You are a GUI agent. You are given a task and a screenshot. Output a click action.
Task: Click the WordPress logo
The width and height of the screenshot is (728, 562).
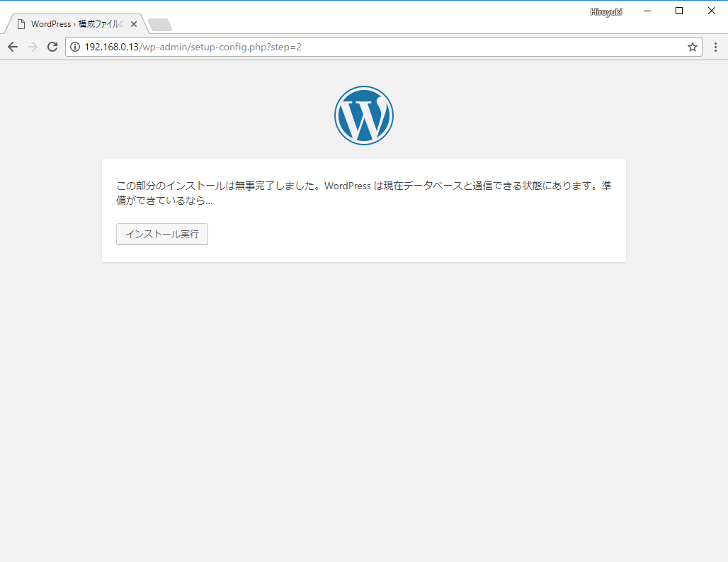pos(364,116)
